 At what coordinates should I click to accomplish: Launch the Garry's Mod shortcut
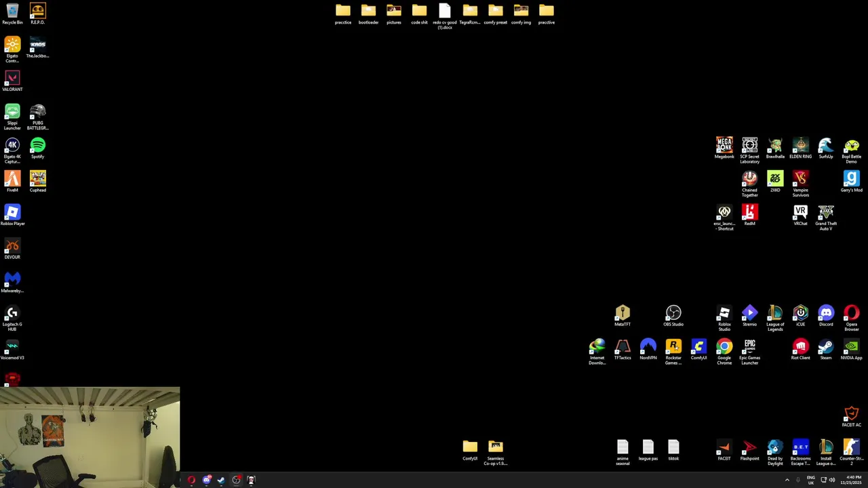coord(852,182)
